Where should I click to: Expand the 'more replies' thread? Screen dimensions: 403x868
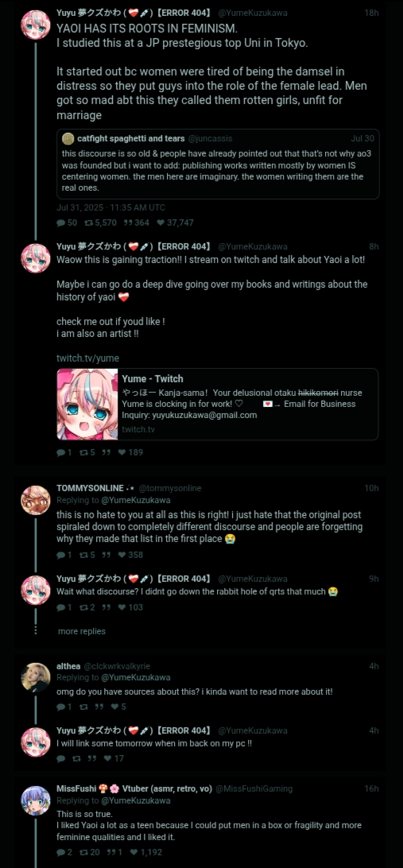click(81, 631)
